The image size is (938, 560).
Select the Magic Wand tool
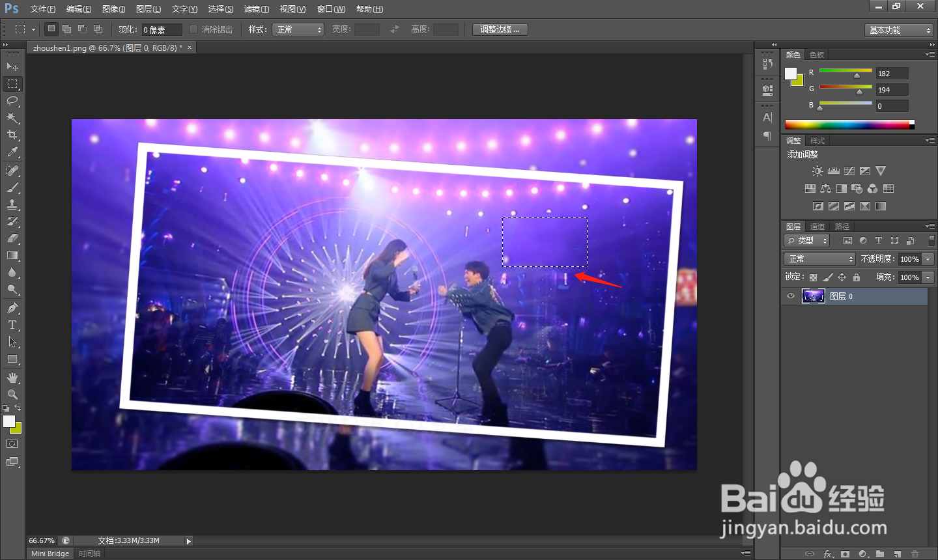[x=12, y=118]
